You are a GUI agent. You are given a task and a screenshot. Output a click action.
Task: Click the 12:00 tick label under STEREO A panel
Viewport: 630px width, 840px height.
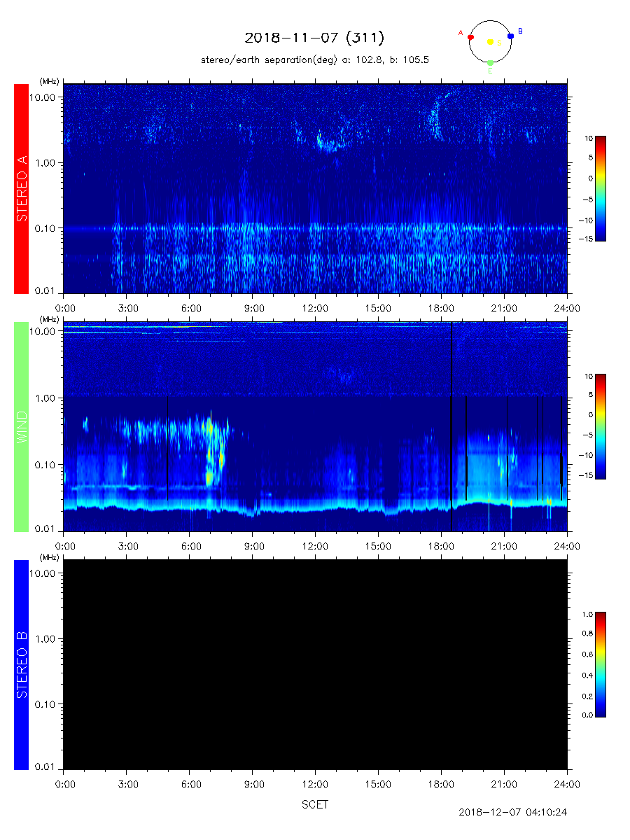pos(315,307)
